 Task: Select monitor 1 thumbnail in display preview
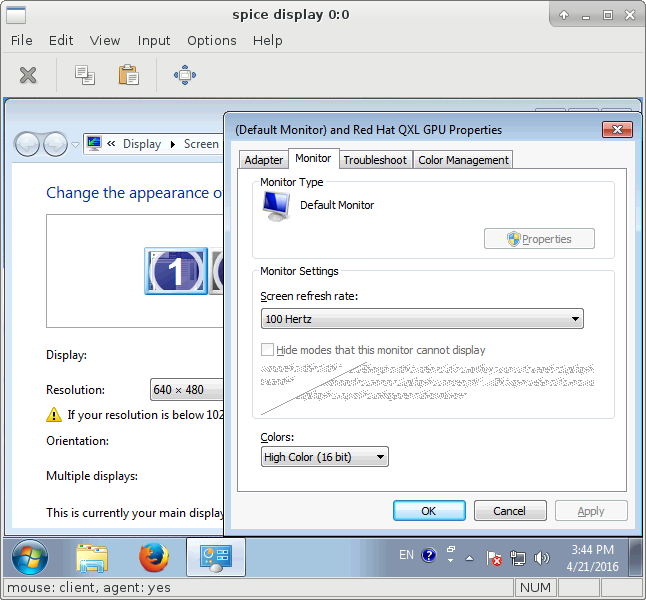coord(176,271)
